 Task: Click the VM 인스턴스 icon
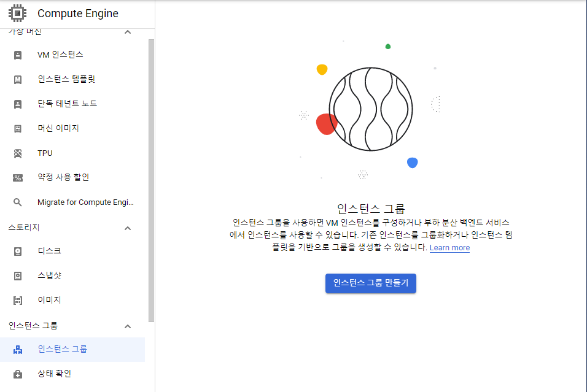(x=18, y=55)
